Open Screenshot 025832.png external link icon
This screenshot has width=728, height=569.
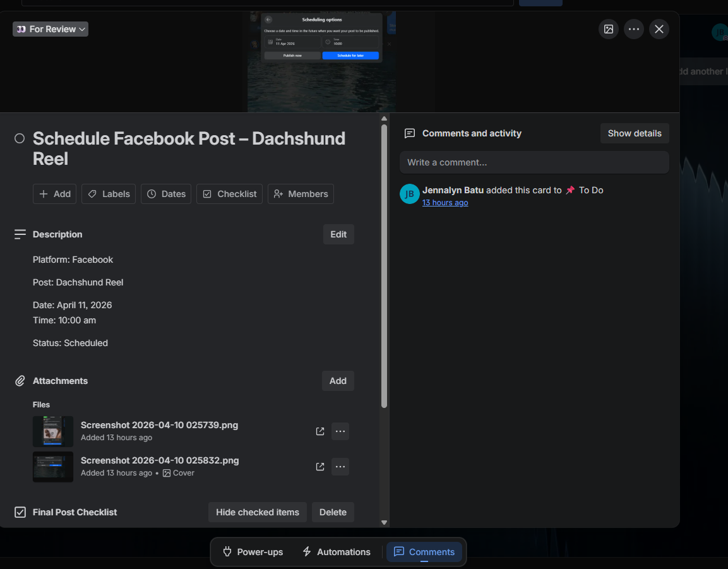coord(320,467)
